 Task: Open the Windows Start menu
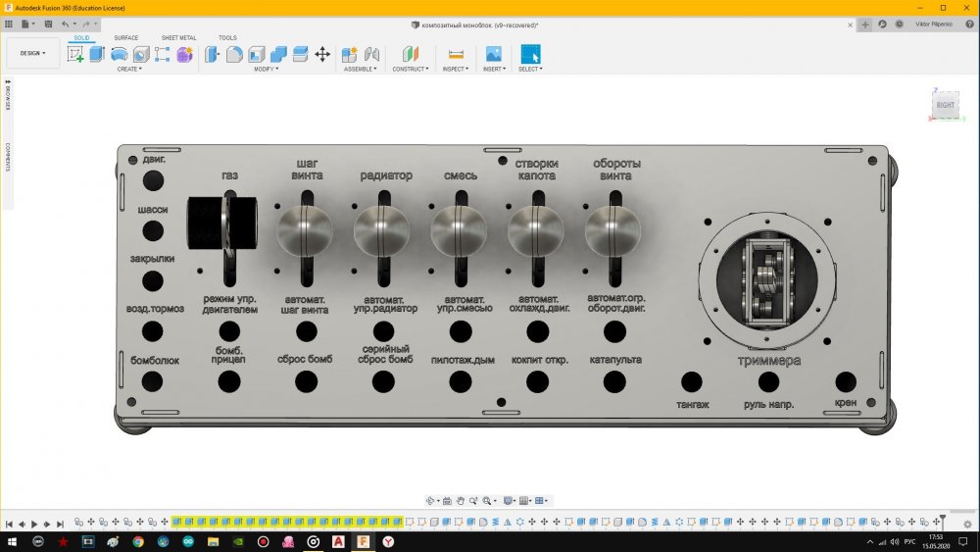tap(12, 541)
